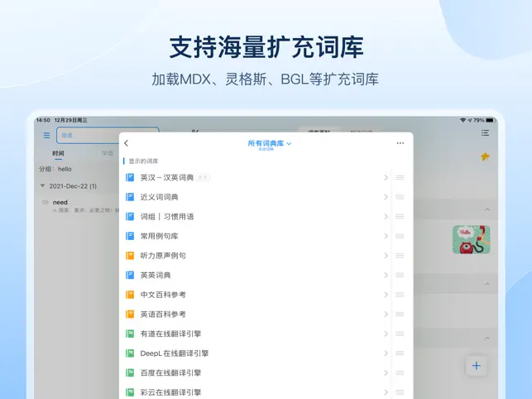
Task: Click the 英汉-汉英词典 book icon
Action: pos(130,178)
